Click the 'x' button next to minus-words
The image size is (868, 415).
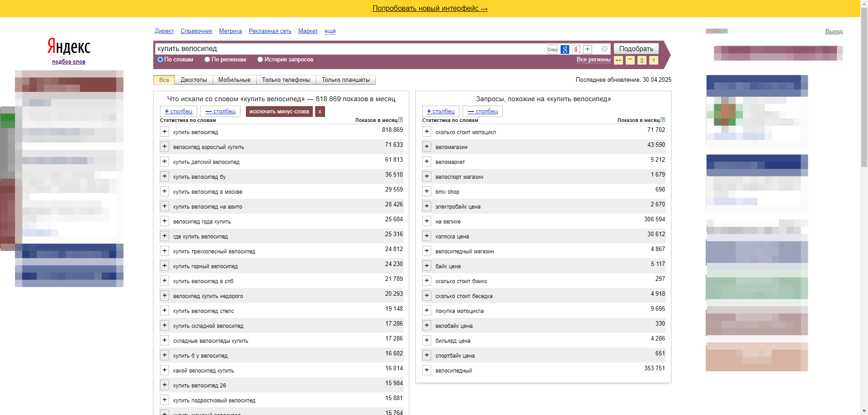tap(320, 112)
